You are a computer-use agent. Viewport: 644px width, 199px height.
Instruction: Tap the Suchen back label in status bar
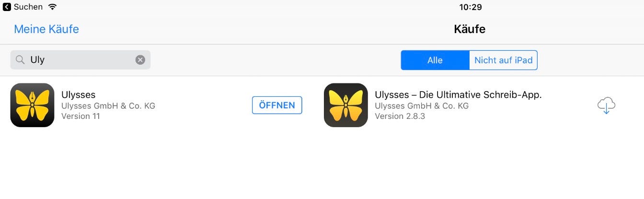pos(28,7)
